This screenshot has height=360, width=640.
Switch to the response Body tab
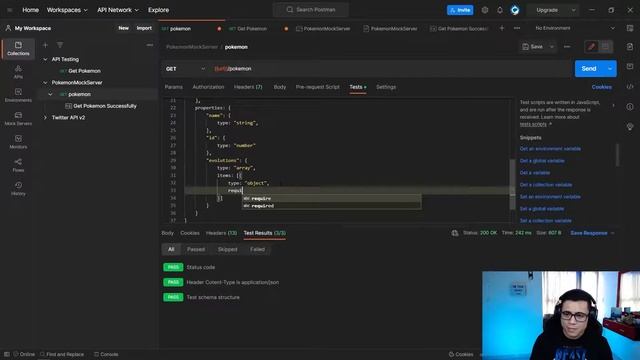[x=167, y=233]
